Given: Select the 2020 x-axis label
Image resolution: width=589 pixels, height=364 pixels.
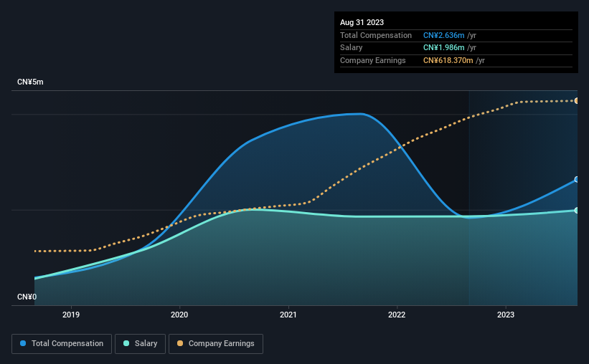Looking at the screenshot, I should click(x=179, y=315).
